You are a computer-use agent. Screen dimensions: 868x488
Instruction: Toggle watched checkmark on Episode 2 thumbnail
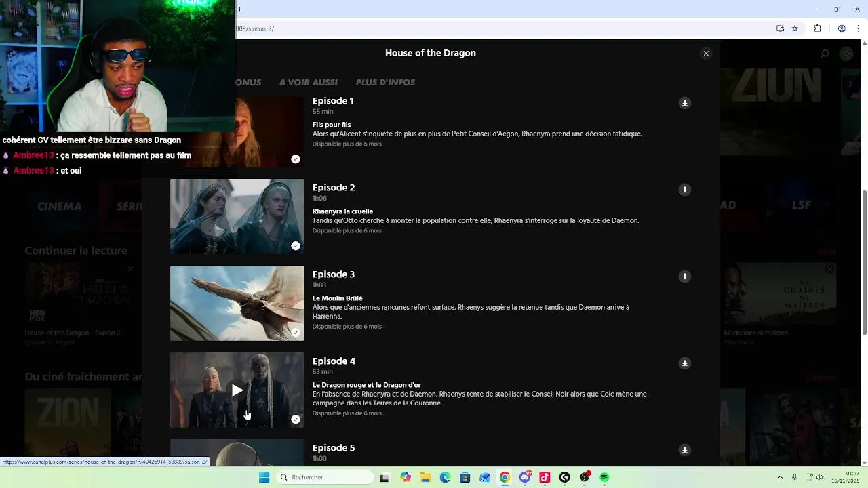pyautogui.click(x=296, y=246)
